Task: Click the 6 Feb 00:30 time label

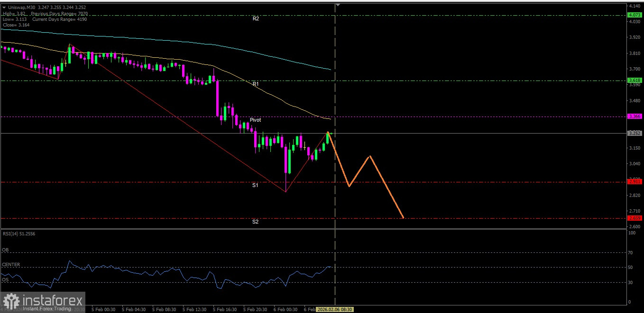Action: [285, 309]
